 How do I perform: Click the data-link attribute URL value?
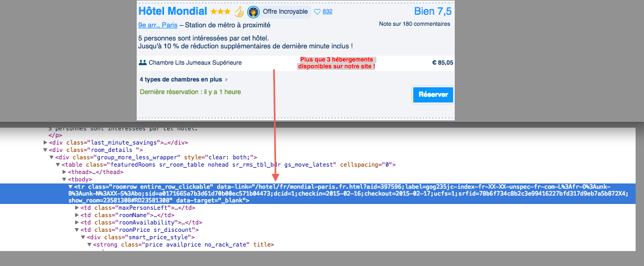click(347, 193)
